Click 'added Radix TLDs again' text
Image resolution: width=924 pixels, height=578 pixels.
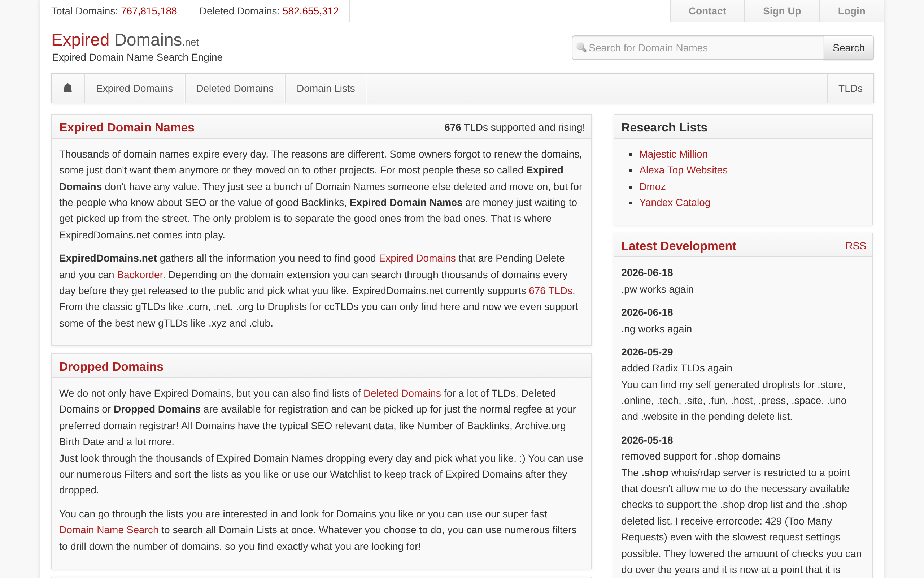677,368
